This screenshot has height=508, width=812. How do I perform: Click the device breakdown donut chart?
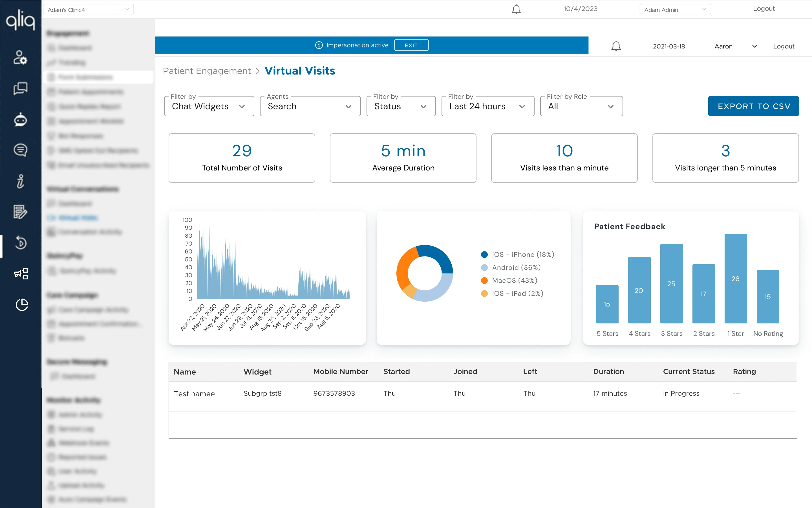[x=424, y=273]
